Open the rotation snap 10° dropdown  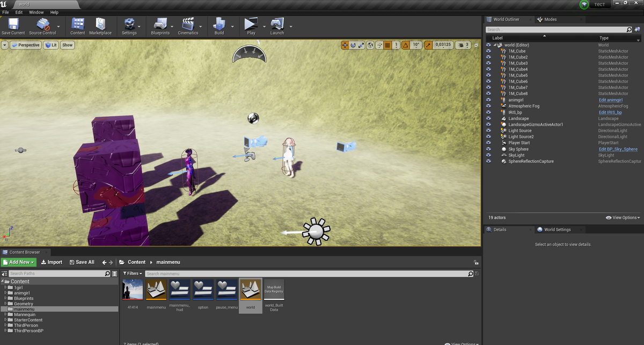[x=416, y=45]
